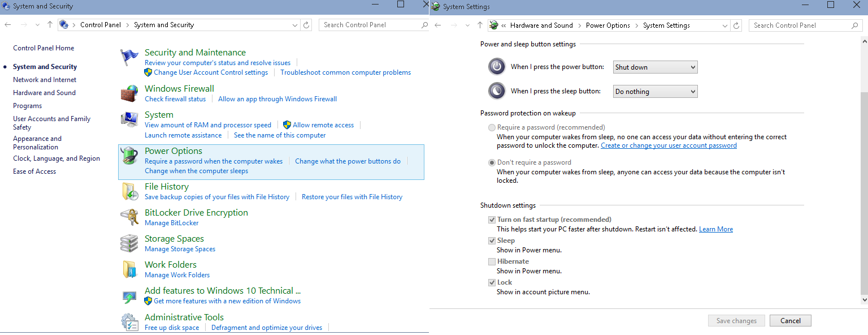Click the sleep button moon icon
Image resolution: width=868 pixels, height=335 pixels.
click(497, 91)
